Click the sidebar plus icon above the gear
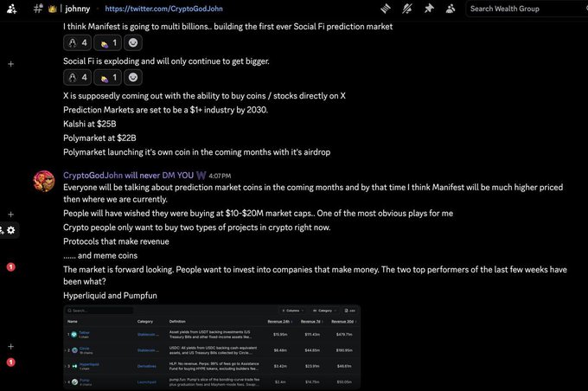The height and width of the screenshot is (391, 588). pos(11,215)
